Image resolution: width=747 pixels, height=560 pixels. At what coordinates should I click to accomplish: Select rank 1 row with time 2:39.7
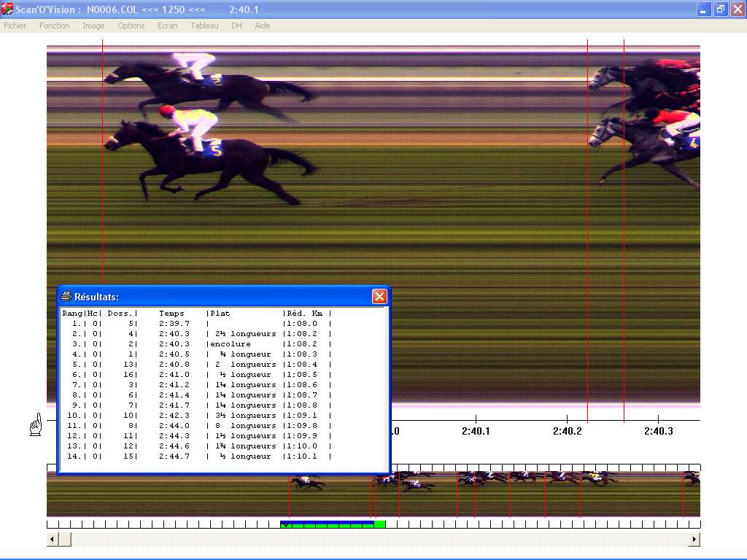(196, 323)
